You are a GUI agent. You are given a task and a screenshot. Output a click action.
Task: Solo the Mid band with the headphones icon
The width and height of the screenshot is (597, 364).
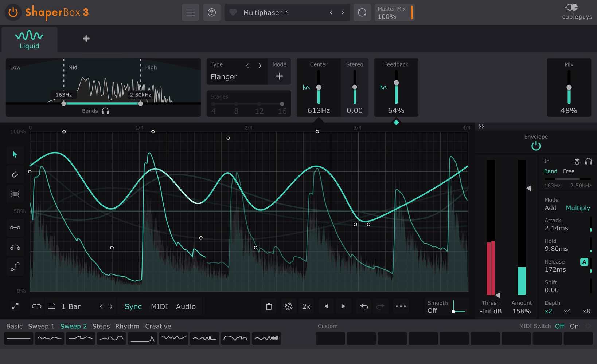(x=105, y=111)
